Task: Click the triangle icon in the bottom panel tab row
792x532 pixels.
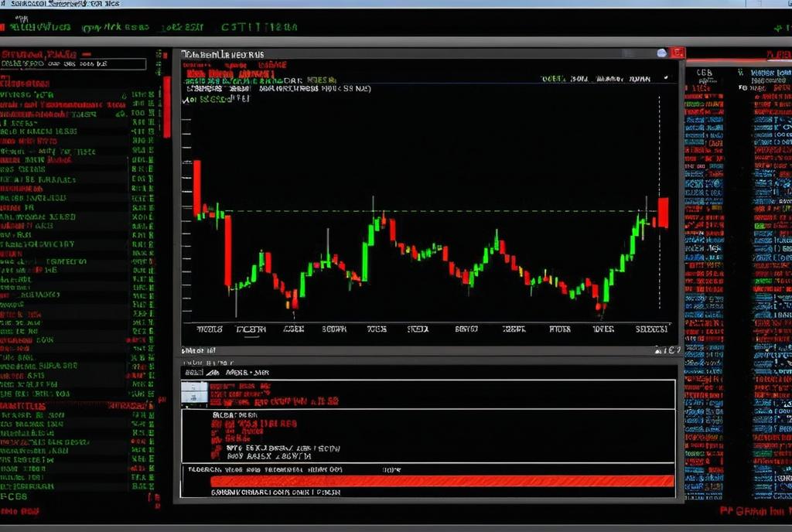Action: point(213,373)
